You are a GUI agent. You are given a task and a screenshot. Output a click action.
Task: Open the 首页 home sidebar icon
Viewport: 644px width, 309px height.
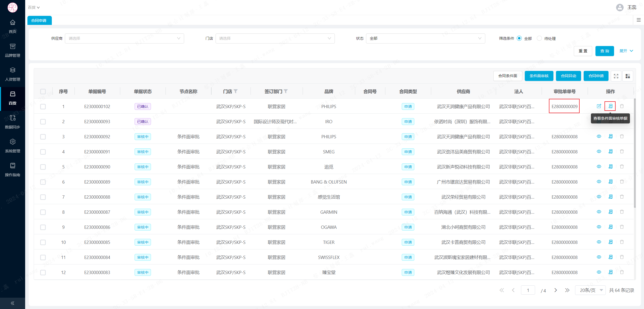(x=13, y=26)
